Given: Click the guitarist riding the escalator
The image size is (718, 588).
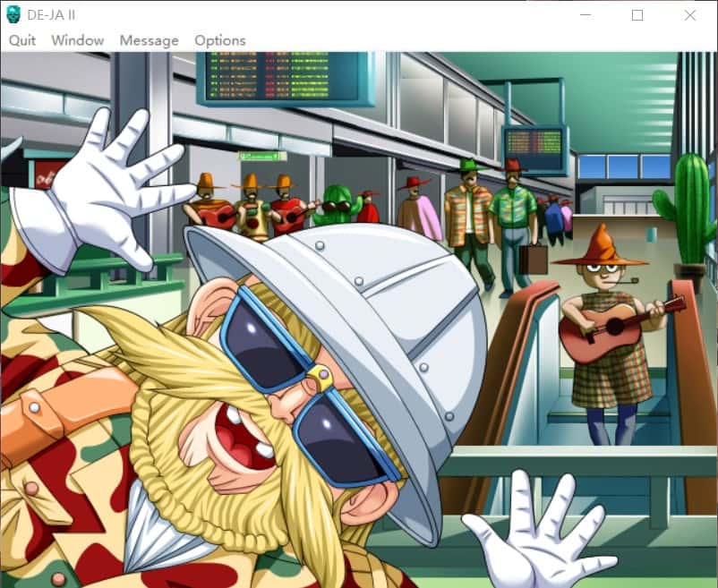Looking at the screenshot, I should pyautogui.click(x=611, y=334).
